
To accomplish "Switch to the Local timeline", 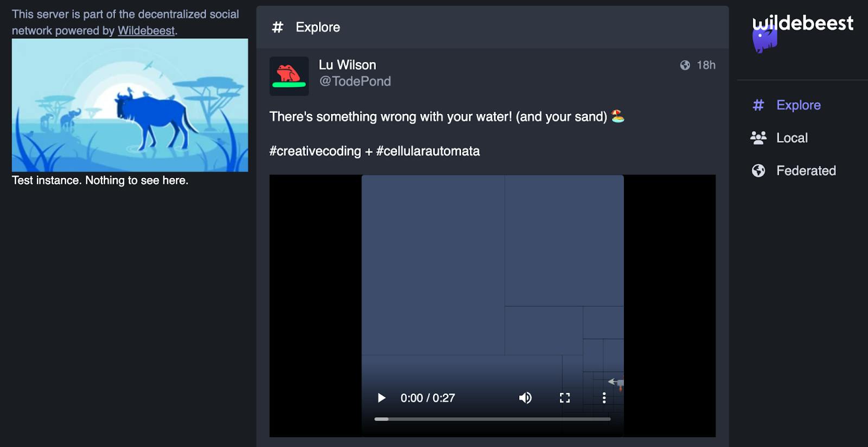I will (792, 138).
